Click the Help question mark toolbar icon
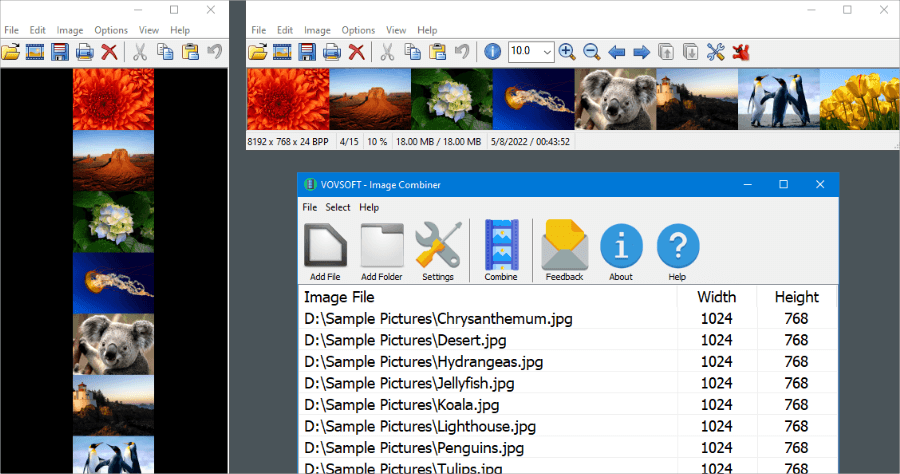 677,251
